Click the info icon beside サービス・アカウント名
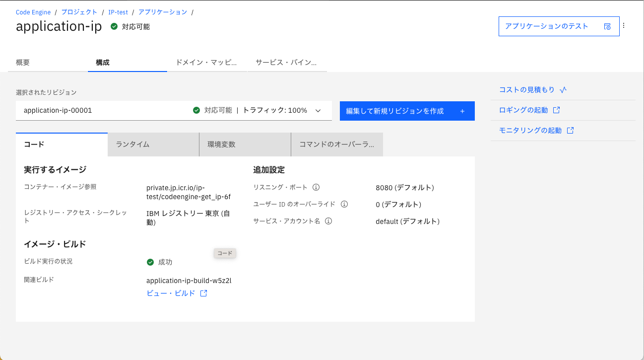 (328, 221)
